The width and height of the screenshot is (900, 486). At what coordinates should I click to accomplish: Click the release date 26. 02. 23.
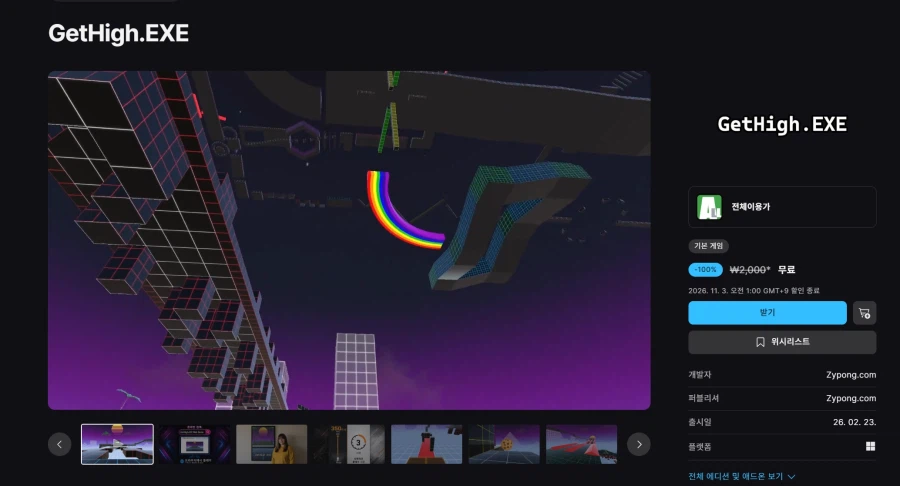click(x=855, y=422)
